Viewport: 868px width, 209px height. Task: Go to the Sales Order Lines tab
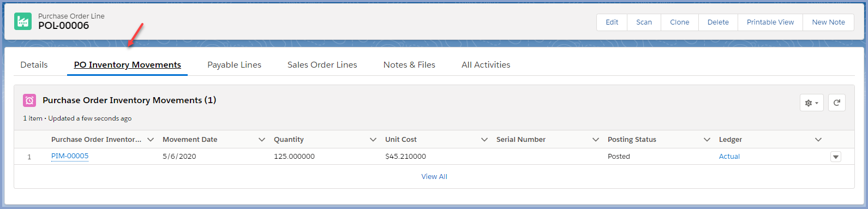tap(322, 64)
